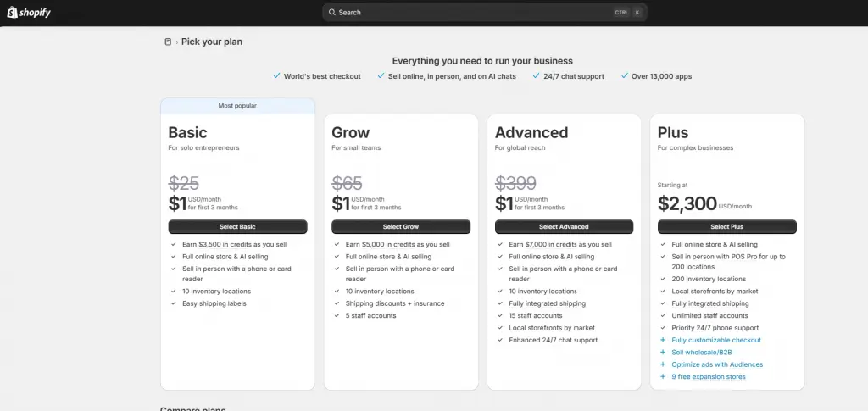This screenshot has width=868, height=411.
Task: Click the Grow plan title
Action: click(350, 132)
